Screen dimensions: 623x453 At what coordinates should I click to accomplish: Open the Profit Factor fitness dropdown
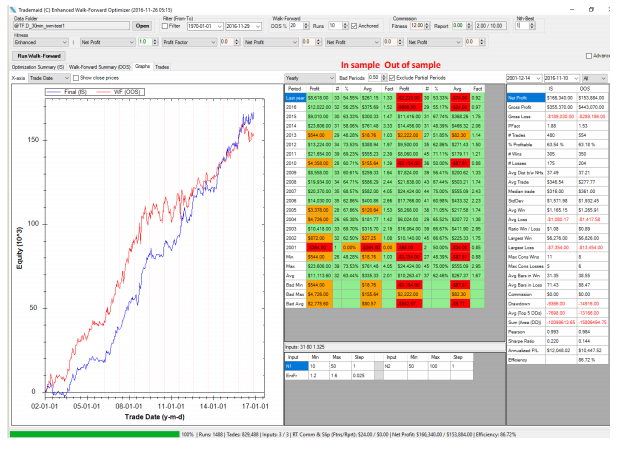180,42
